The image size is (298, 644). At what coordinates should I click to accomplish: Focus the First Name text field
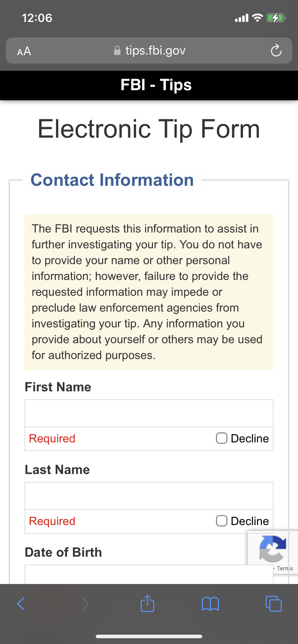(149, 413)
